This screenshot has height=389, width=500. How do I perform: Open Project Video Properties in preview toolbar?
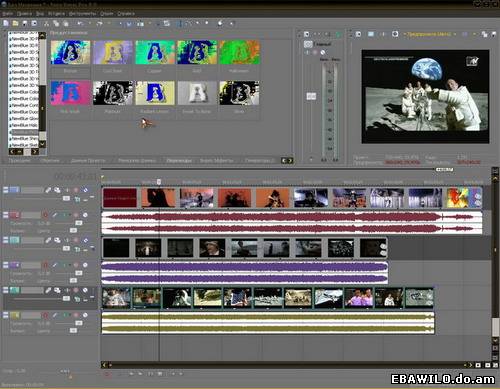pos(358,34)
